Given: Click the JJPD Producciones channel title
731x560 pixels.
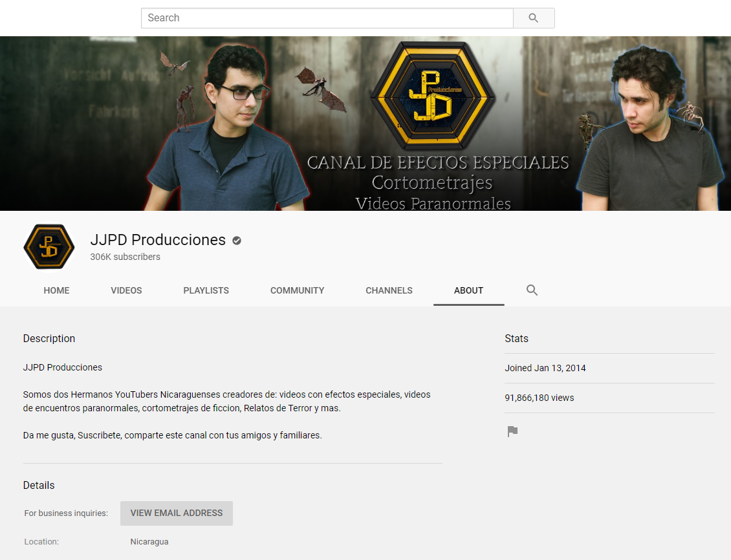Looking at the screenshot, I should (158, 239).
